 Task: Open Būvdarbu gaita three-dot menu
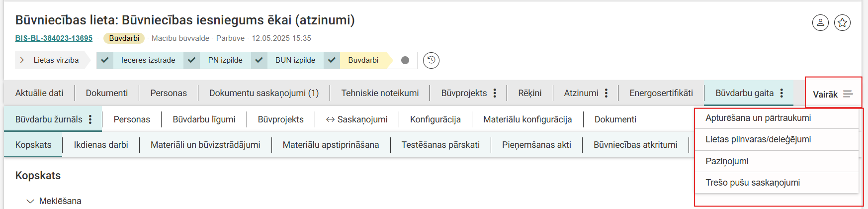click(x=781, y=93)
